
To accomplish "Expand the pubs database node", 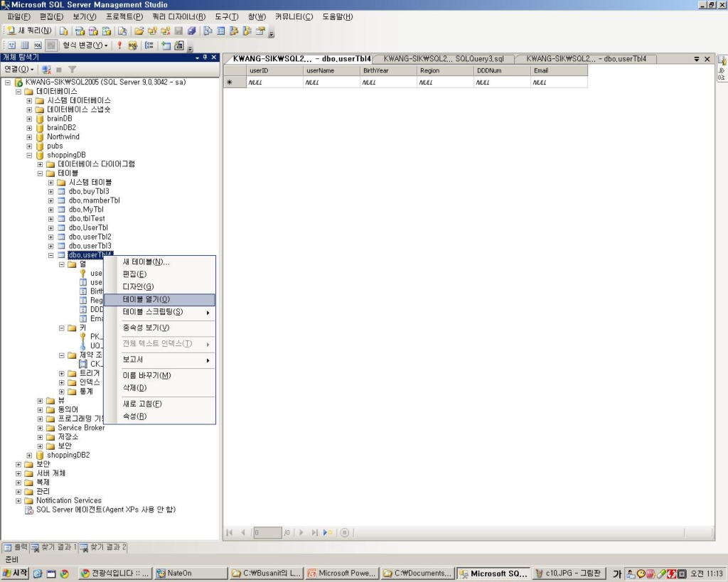I will (29, 146).
